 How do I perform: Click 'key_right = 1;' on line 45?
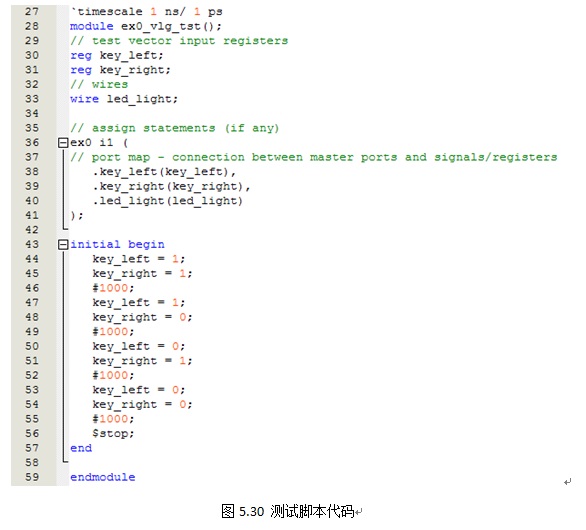pos(142,274)
